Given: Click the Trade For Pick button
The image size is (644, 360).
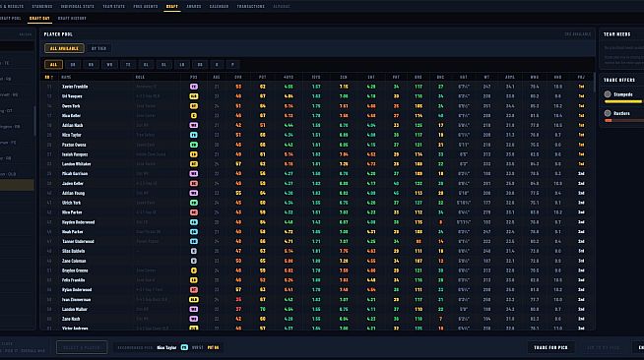Looking at the screenshot, I should tap(550, 347).
